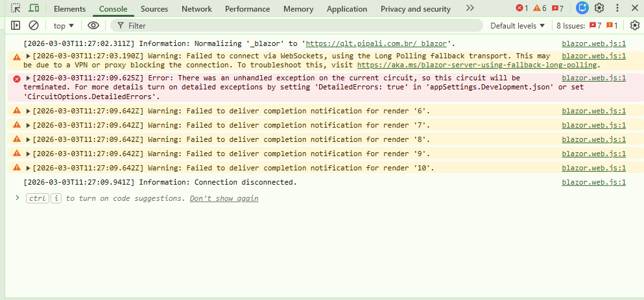Show more tabs via the double chevron

pos(470,8)
